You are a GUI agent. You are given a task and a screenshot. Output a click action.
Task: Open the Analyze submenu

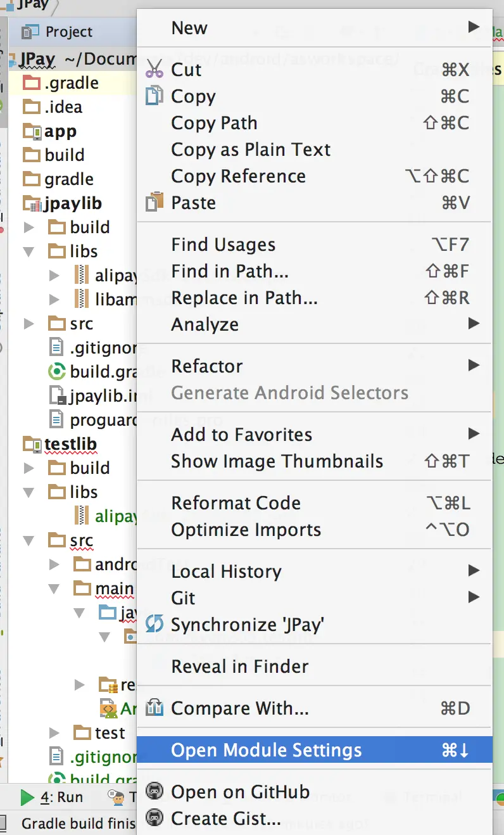coord(315,324)
